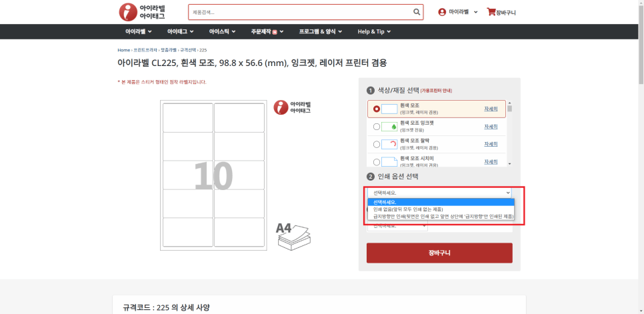Click the 흰색 모조 material swatch icon
The image size is (644, 314).
[x=389, y=109]
